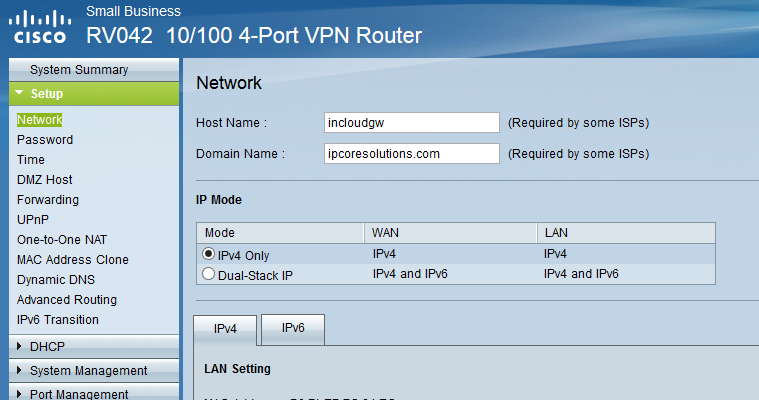Click the Small Business header text
Viewport: 759px width, 400px height.
pyautogui.click(x=134, y=11)
